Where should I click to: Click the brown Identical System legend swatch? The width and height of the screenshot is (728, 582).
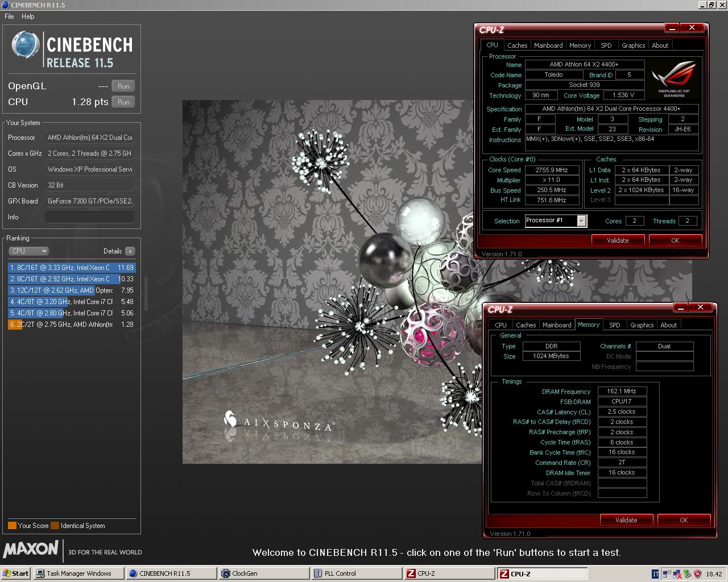click(x=55, y=526)
